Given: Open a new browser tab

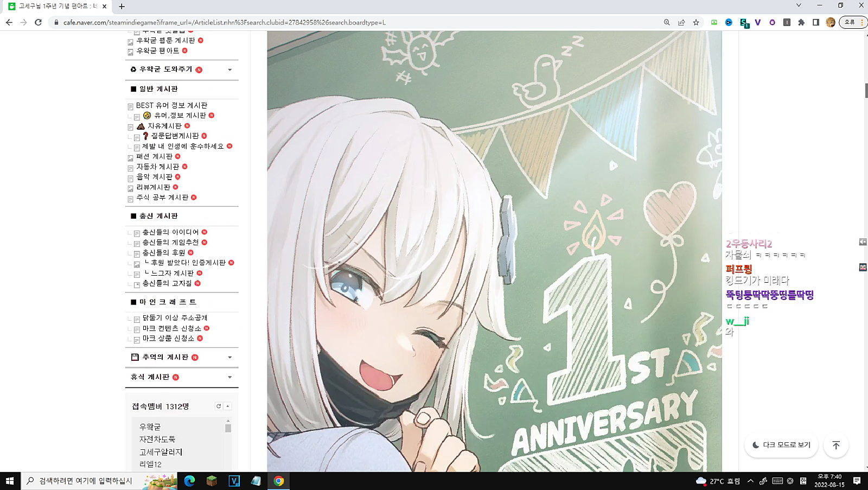Looking at the screenshot, I should point(122,7).
